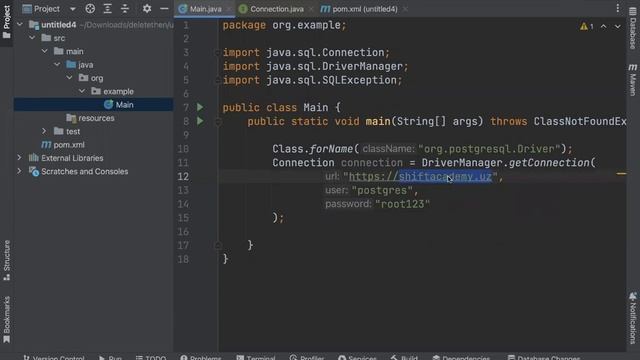Click the Collapse All icon in Project toolbar
Image resolution: width=640 pixels, height=360 pixels.
125,9
